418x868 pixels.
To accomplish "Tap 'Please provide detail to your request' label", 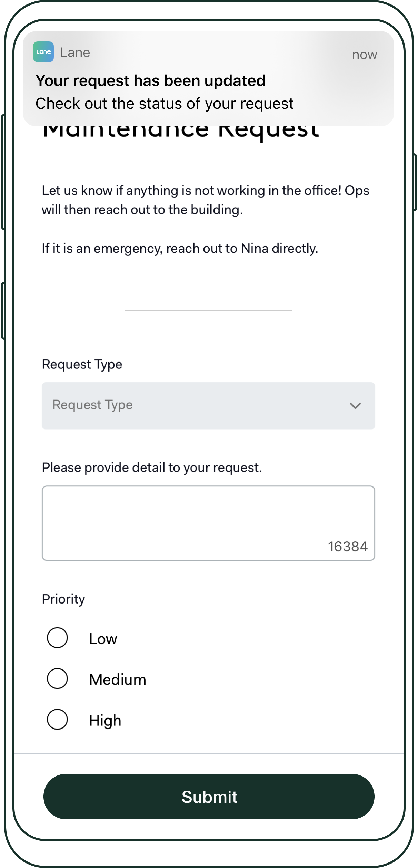I will coord(152,467).
